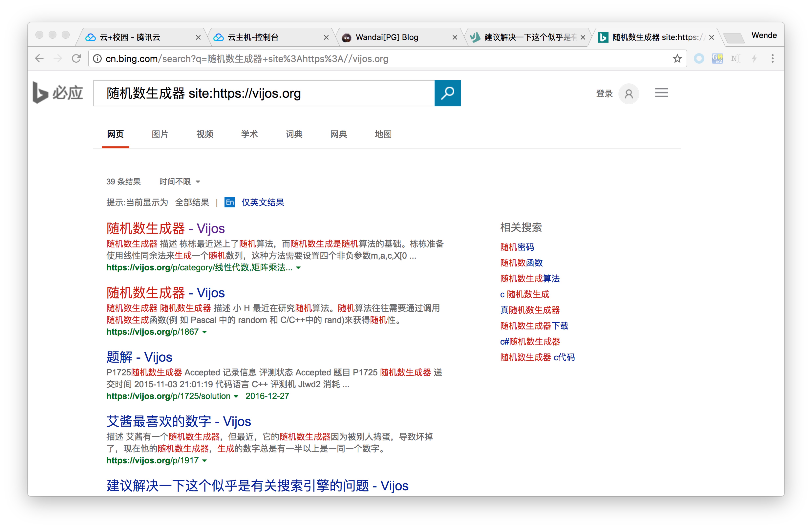Expand arrow beside vijos.org/p/1867 URL

coord(204,332)
